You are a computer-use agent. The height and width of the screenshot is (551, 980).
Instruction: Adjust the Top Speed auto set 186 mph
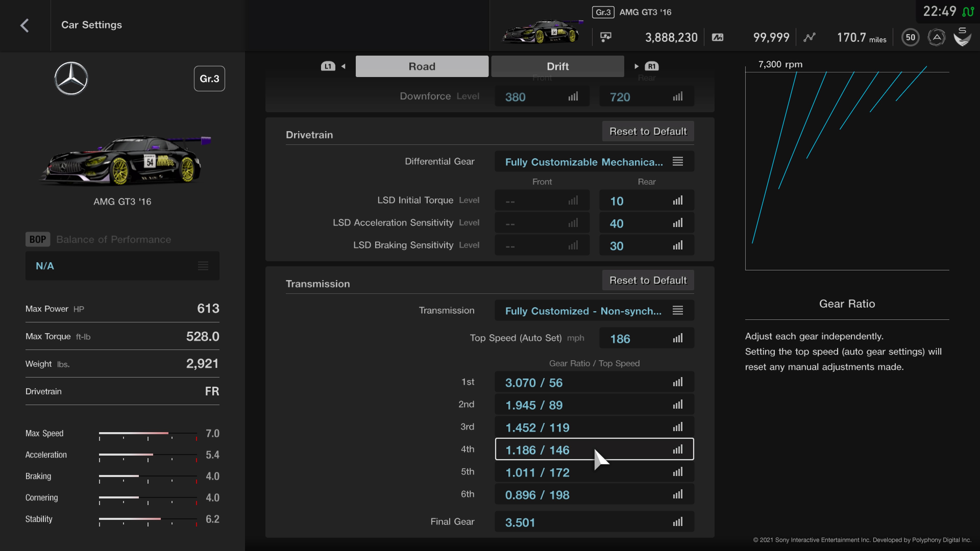[646, 338]
